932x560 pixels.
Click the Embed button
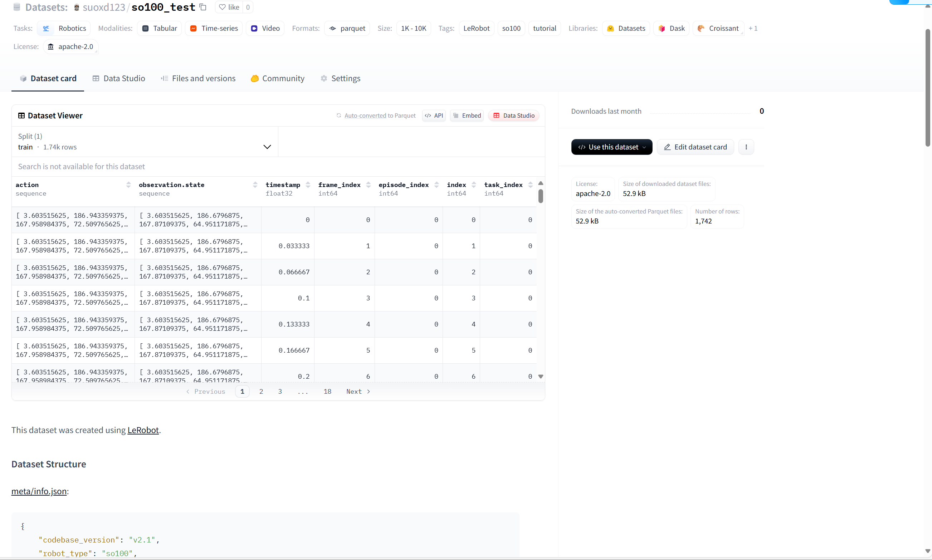point(467,116)
